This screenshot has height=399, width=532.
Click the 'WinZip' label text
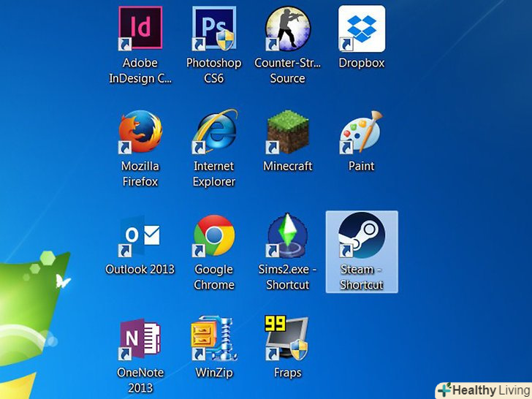click(x=214, y=373)
